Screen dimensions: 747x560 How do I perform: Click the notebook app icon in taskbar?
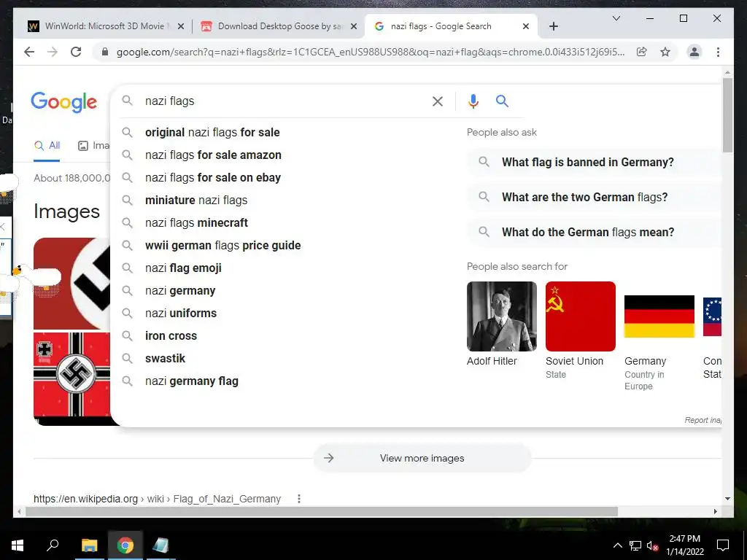pos(161,545)
